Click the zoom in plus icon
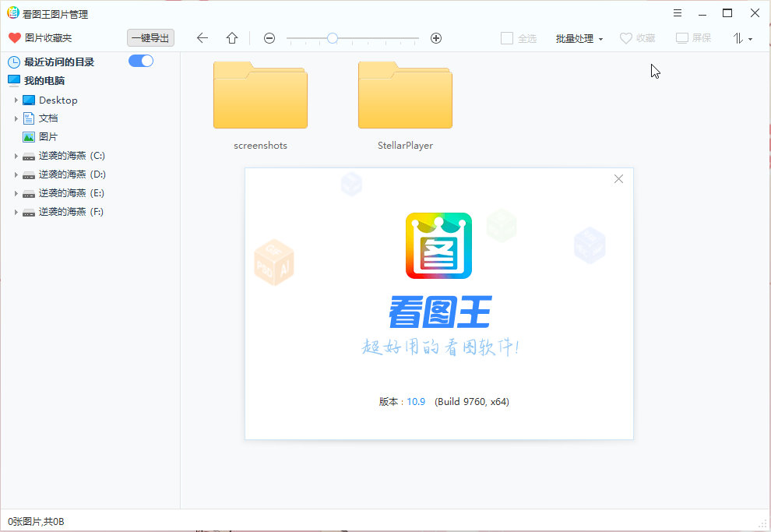This screenshot has height=532, width=771. tap(435, 38)
